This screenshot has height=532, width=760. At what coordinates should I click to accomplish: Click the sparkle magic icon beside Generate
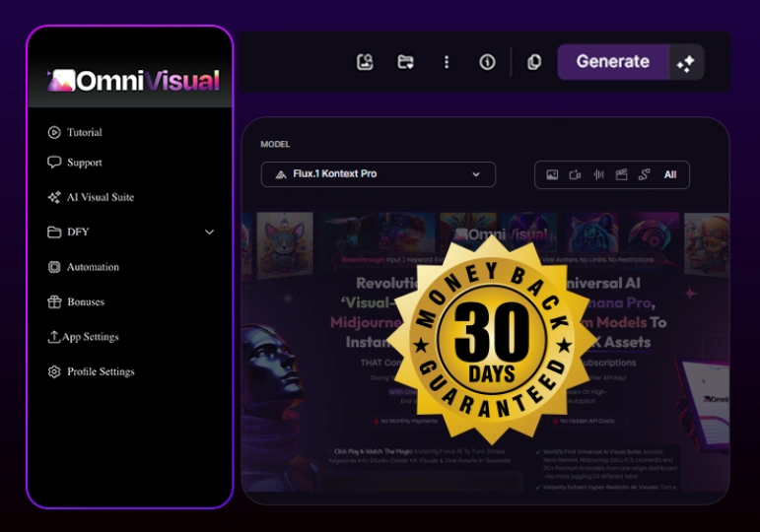point(686,63)
